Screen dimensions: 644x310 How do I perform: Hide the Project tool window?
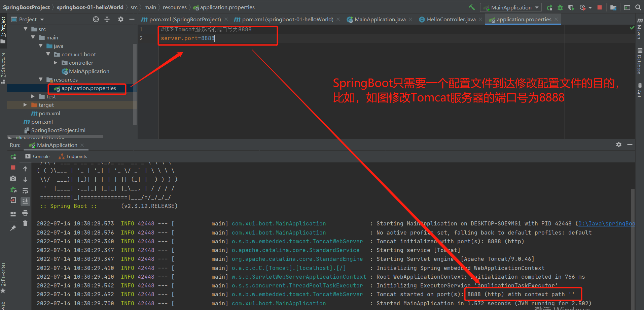132,19
